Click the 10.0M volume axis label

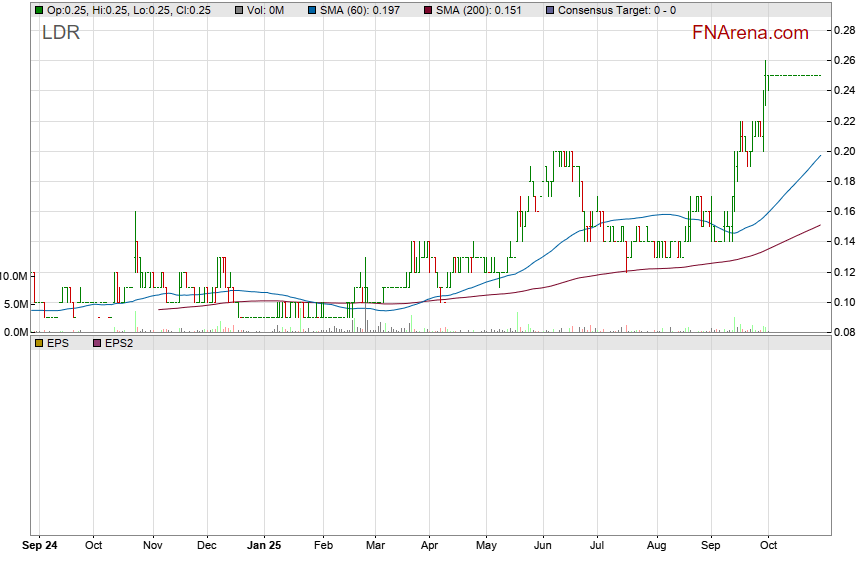pos(14,275)
